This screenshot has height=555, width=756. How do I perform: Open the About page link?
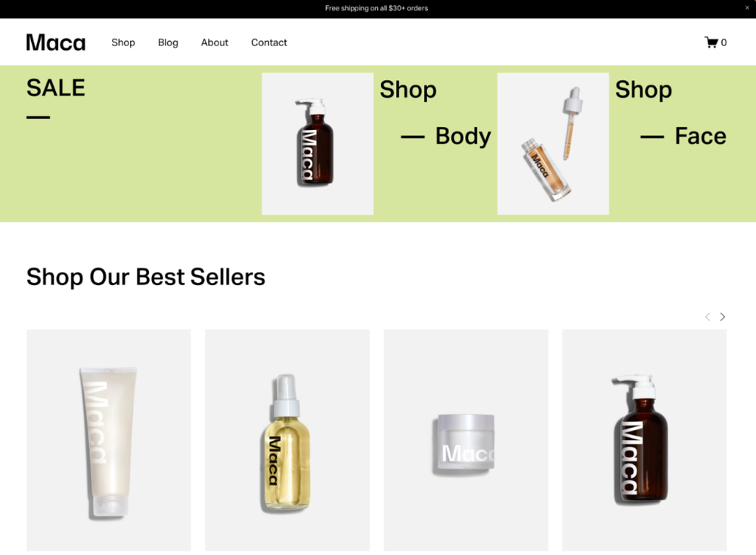(215, 42)
